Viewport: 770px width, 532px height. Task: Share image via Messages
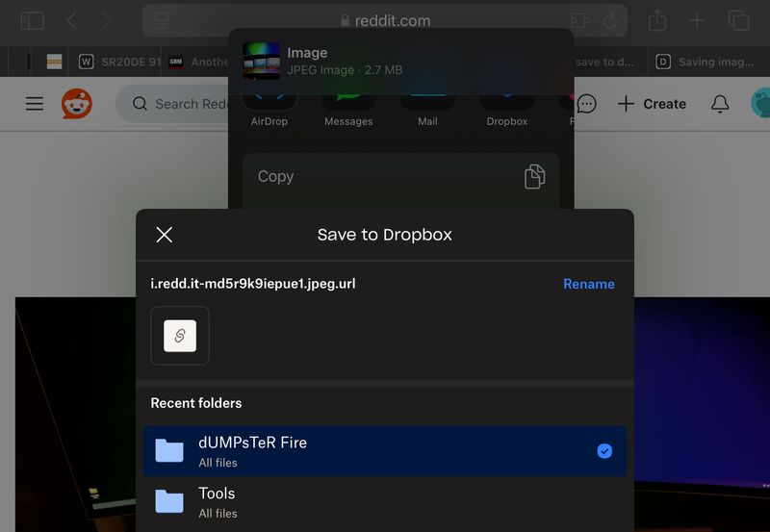pyautogui.click(x=348, y=110)
